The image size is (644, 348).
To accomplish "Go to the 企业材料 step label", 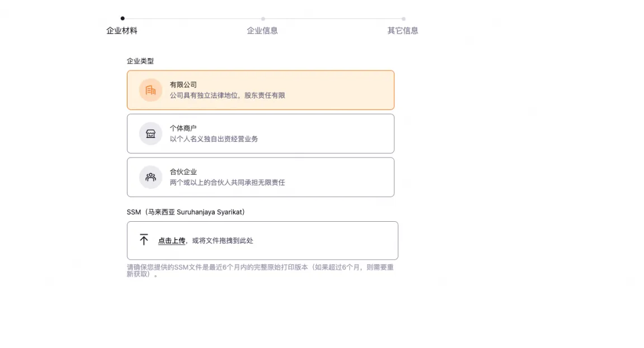I will pyautogui.click(x=122, y=31).
